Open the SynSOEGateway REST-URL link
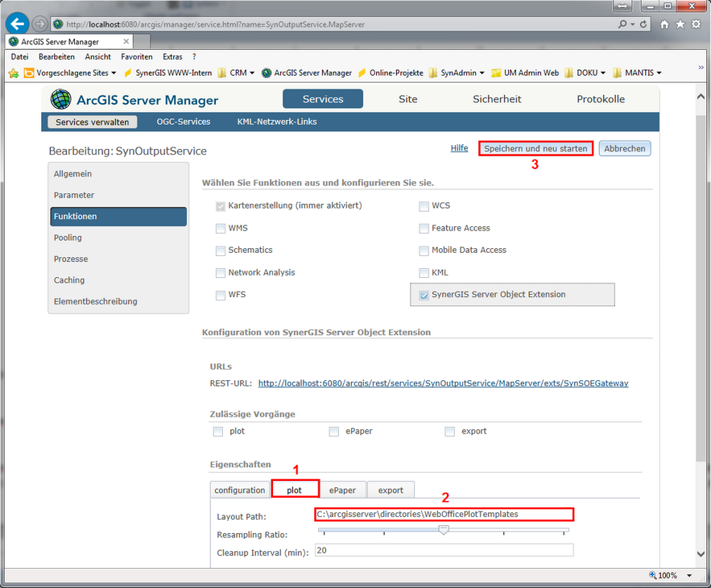This screenshot has height=588, width=711. click(443, 383)
